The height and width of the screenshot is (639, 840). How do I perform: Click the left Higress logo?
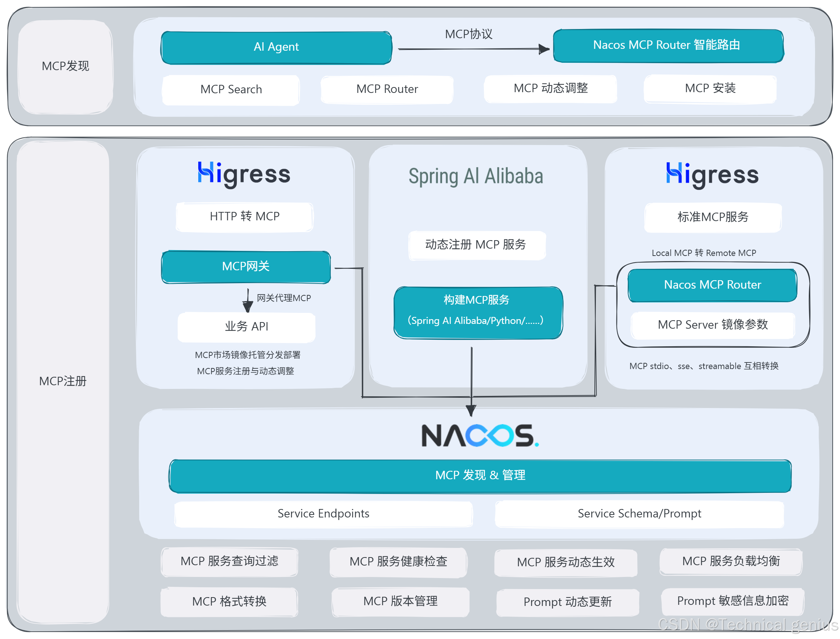244,174
